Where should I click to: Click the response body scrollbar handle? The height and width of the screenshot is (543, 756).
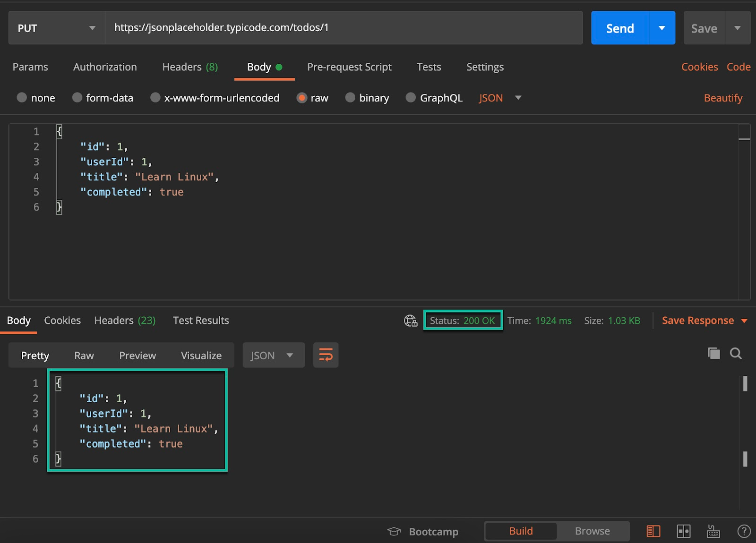click(745, 383)
